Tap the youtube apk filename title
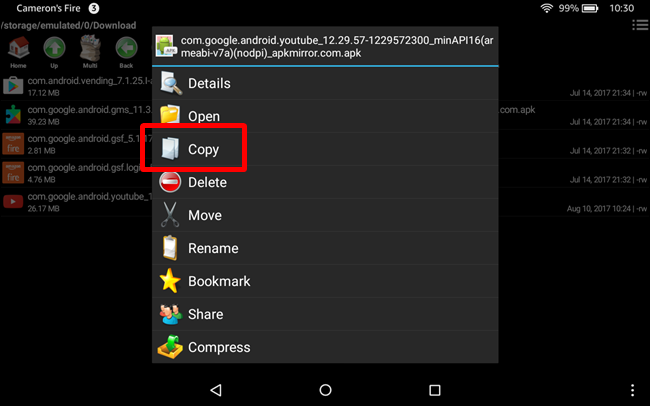The image size is (650, 406). click(x=337, y=46)
